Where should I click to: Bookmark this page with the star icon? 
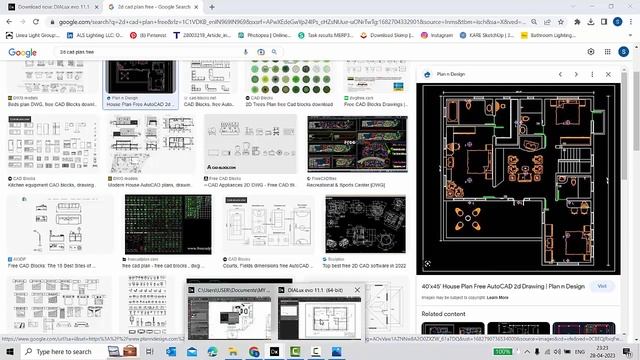pyautogui.click(x=561, y=22)
